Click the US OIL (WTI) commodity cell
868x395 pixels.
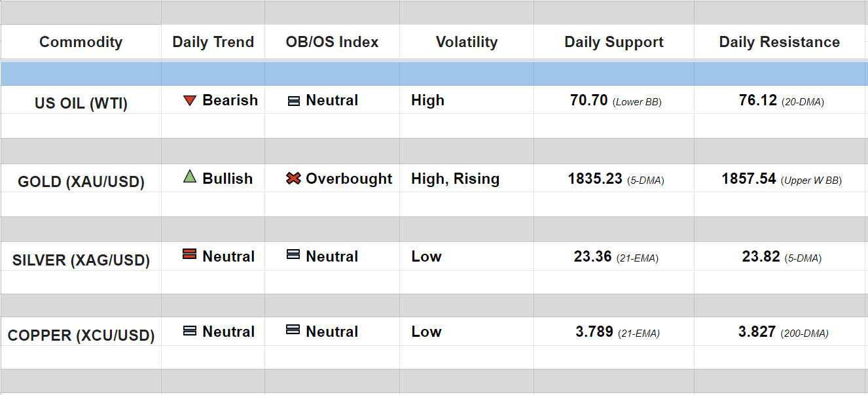pos(81,103)
